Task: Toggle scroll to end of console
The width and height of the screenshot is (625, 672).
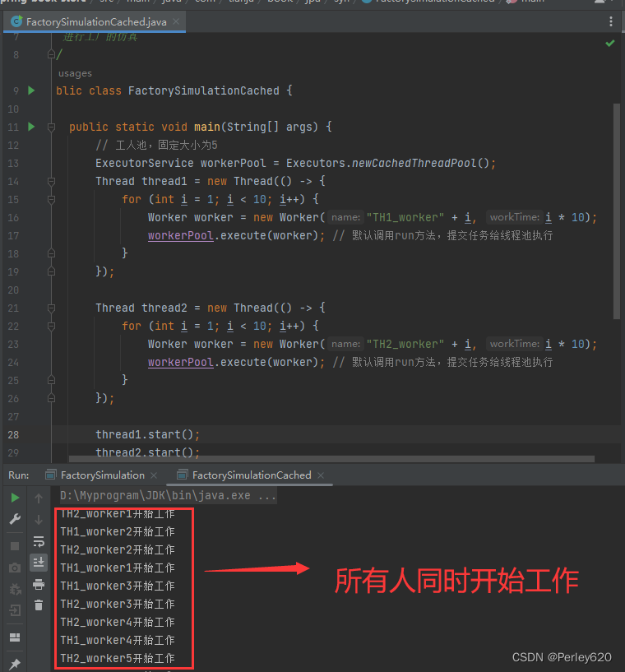Action: coord(39,562)
